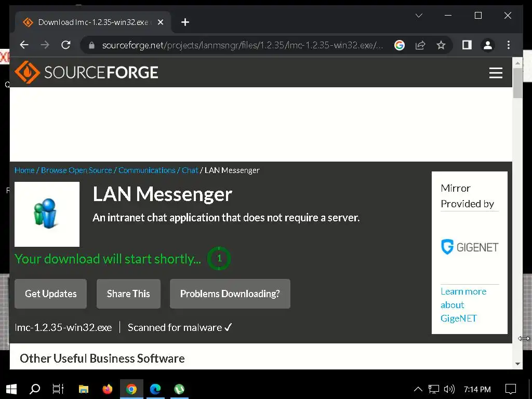Click the GigeNET mirror logo
The image size is (532, 399).
pyautogui.click(x=470, y=247)
